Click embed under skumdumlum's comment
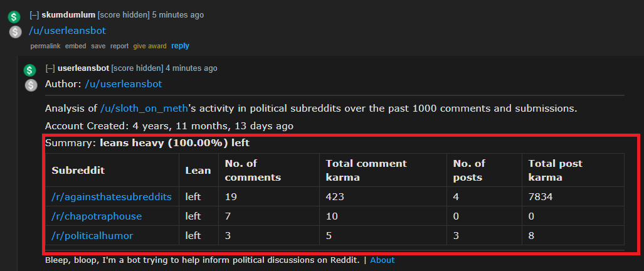The image size is (644, 271). coord(75,46)
